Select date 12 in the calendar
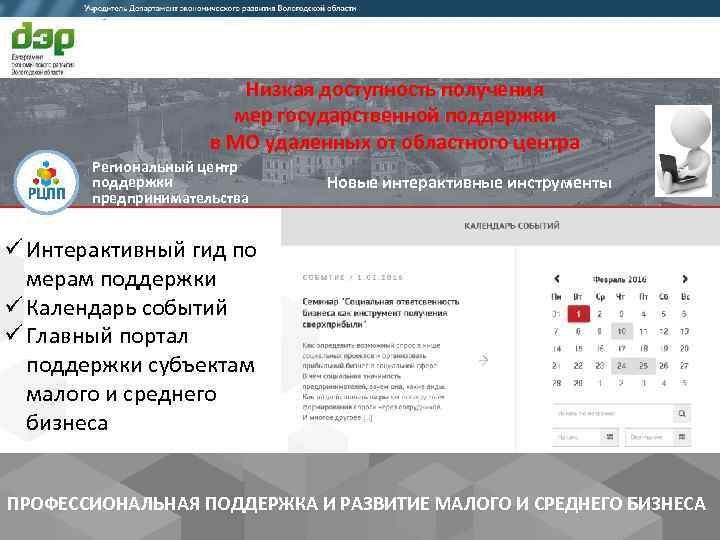 [664, 331]
